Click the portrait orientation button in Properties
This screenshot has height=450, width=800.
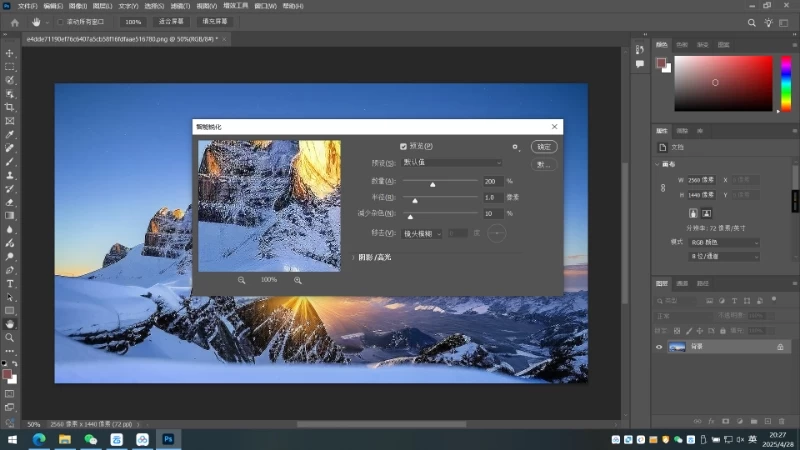[x=693, y=213]
